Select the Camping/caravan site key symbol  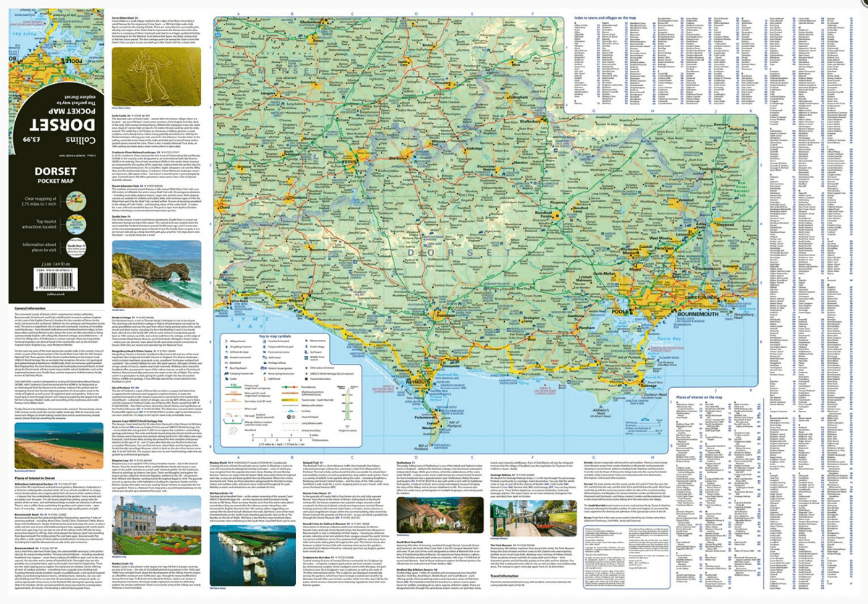coord(226,373)
